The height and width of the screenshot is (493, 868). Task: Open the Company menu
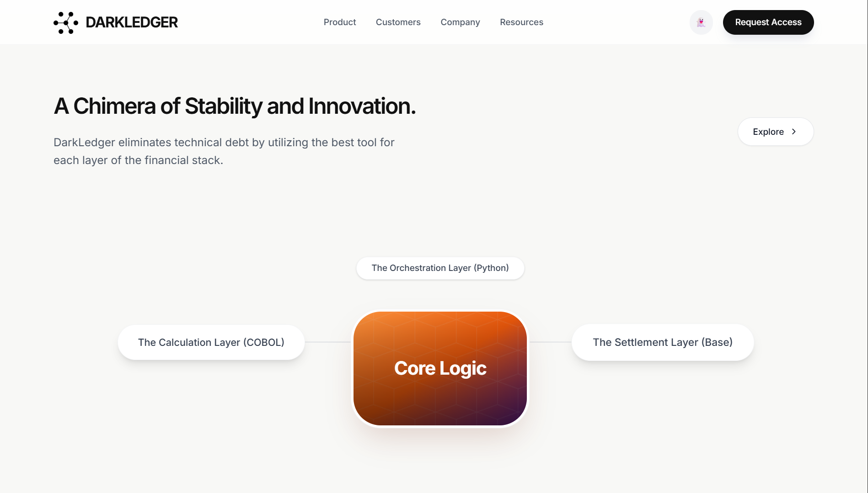tap(460, 22)
